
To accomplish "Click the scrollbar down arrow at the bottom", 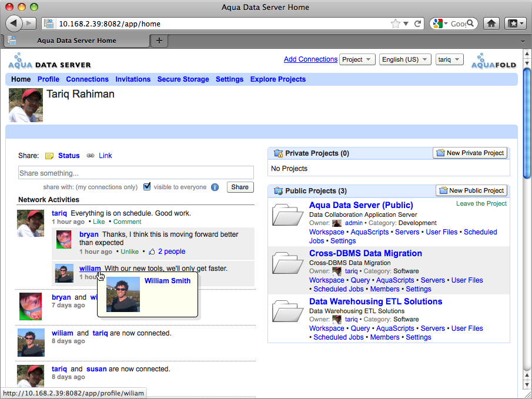I will point(527,385).
